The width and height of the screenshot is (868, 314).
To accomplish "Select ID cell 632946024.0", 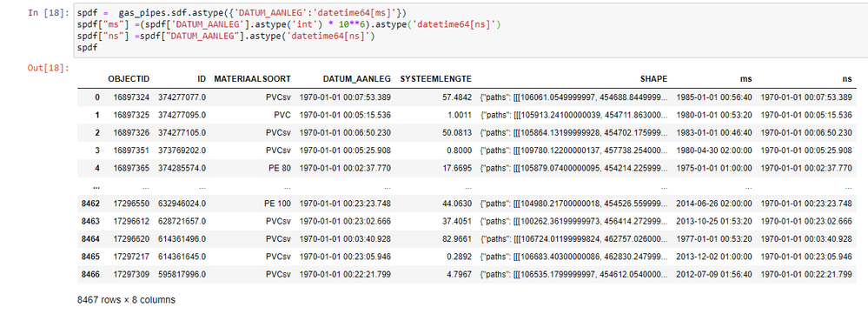I will [182, 204].
